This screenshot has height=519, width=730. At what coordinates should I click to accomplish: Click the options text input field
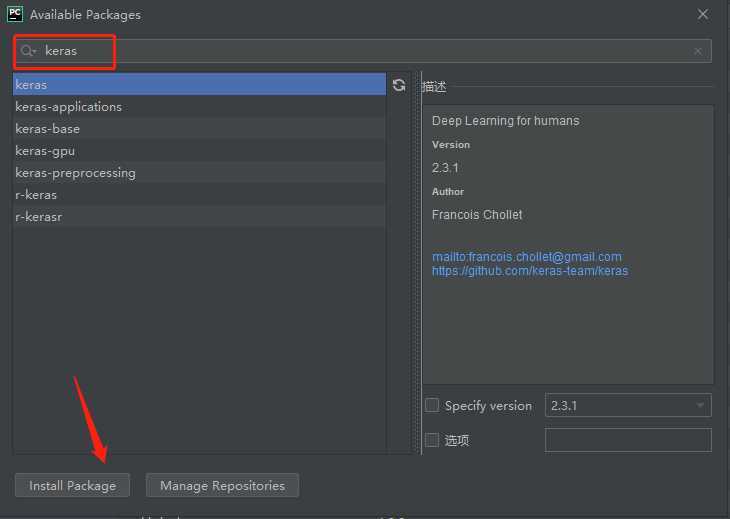(628, 440)
